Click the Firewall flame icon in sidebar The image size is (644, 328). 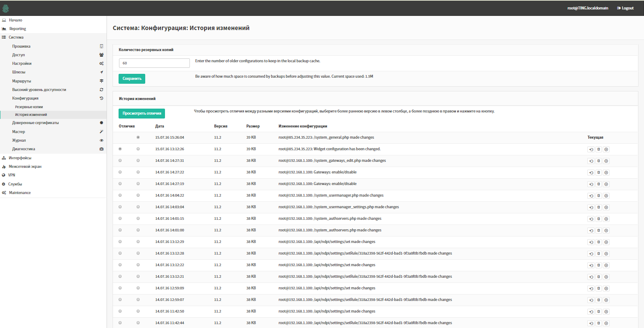pyautogui.click(x=4, y=167)
